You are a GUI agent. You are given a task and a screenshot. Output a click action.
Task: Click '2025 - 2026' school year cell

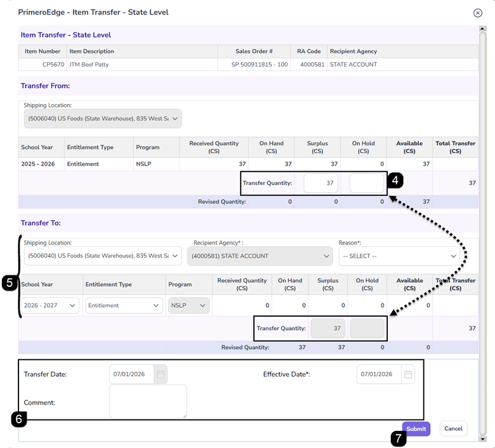click(41, 164)
